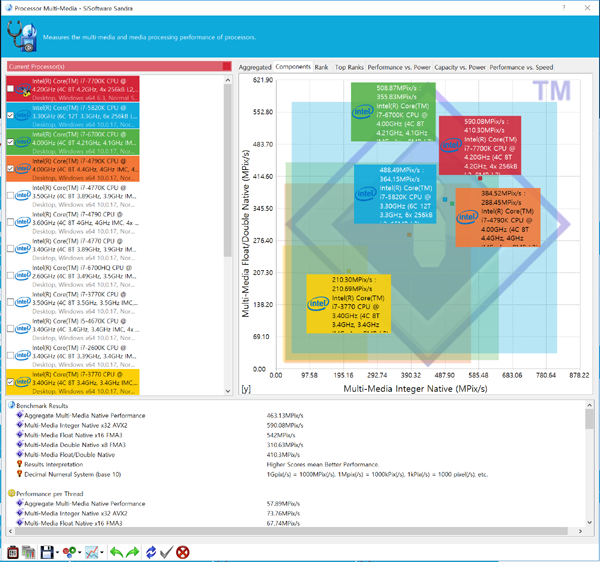Image resolution: width=600 pixels, height=562 pixels.
Task: Click the CPU list scroll-down arrow
Action: [x=228, y=391]
